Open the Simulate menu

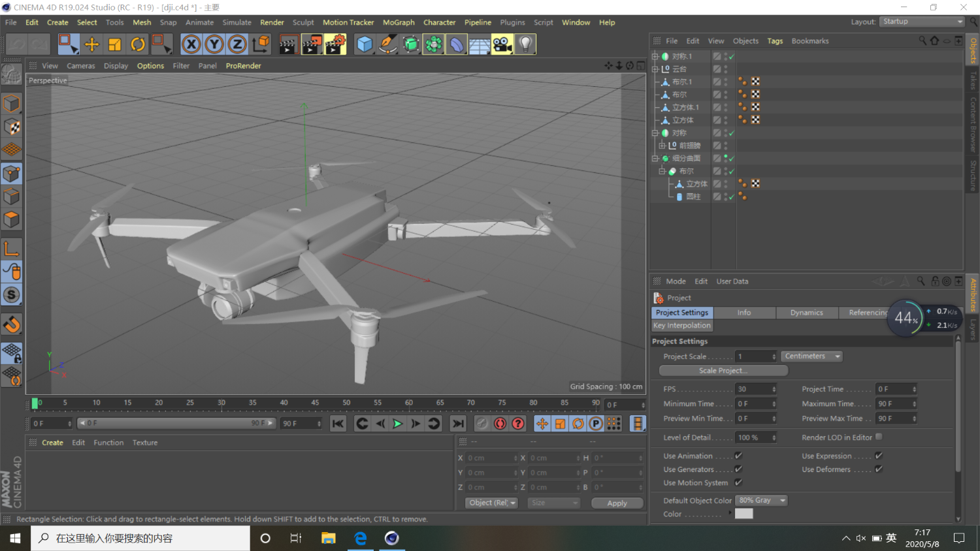point(237,22)
